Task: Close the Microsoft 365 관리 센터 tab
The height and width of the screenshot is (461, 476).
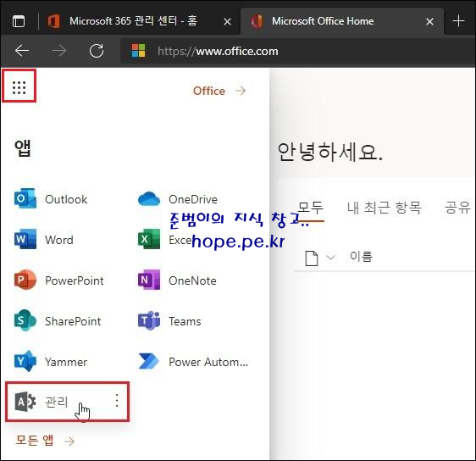Action: pos(227,21)
